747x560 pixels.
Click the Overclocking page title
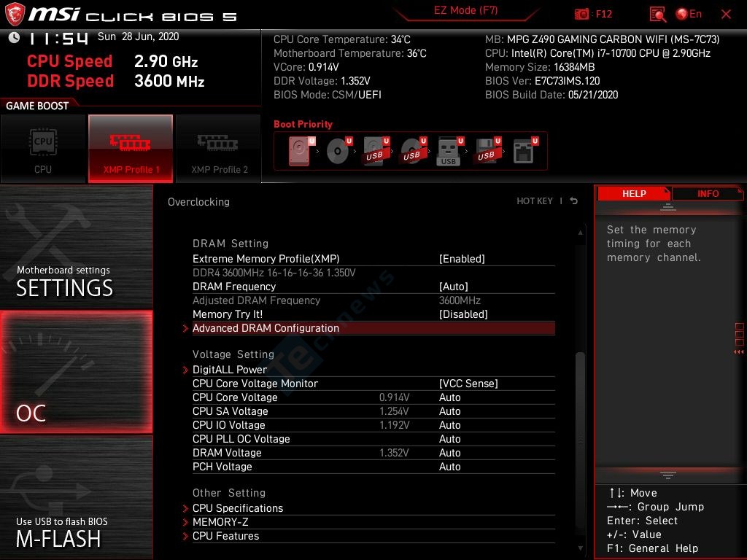point(198,202)
